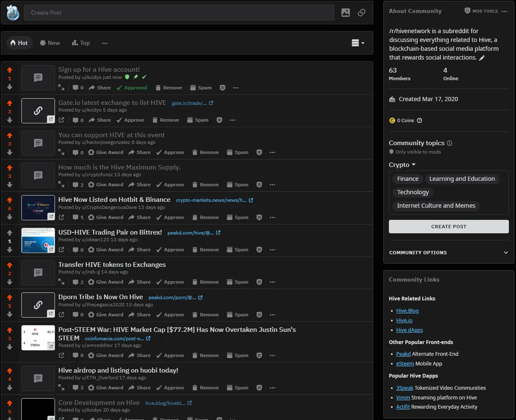
Task: Click the CREATE POST button in the sidebar
Action: [x=449, y=227]
